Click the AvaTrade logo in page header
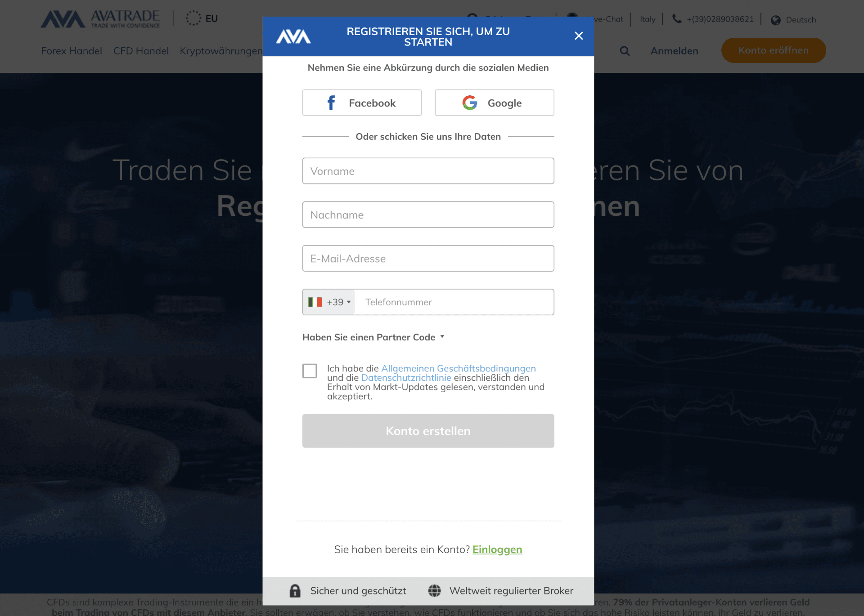This screenshot has height=616, width=864. [100, 19]
